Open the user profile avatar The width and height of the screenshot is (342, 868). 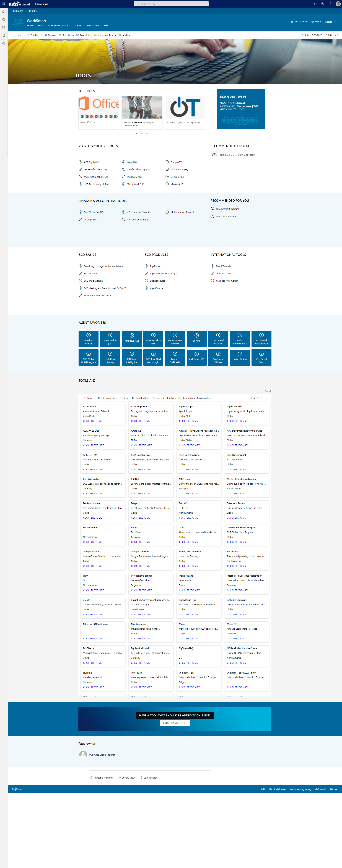(x=338, y=4)
